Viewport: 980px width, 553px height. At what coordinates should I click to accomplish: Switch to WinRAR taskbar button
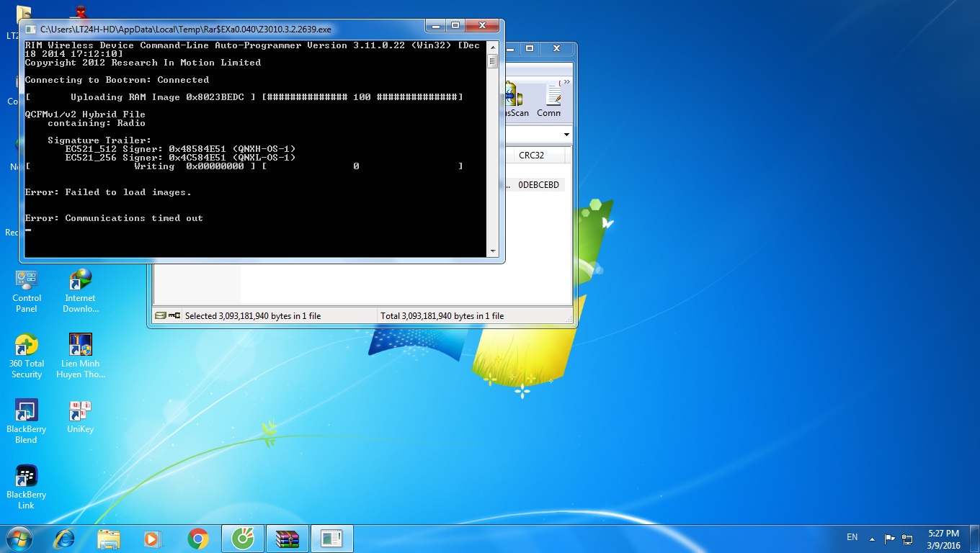288,539
